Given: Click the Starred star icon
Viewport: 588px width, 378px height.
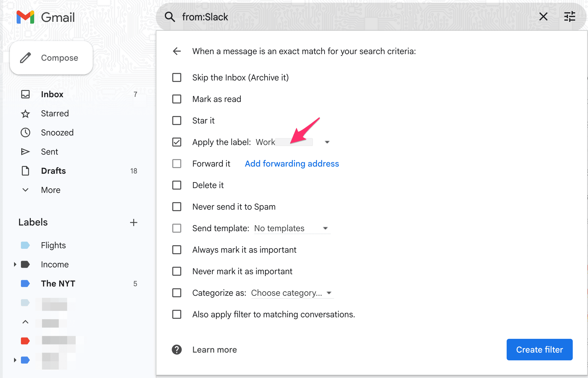Looking at the screenshot, I should coord(25,113).
